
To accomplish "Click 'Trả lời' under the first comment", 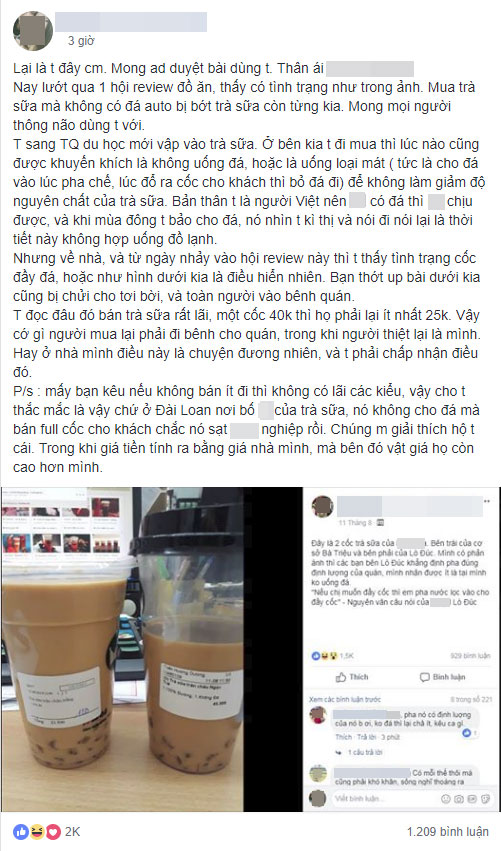I will tap(365, 737).
